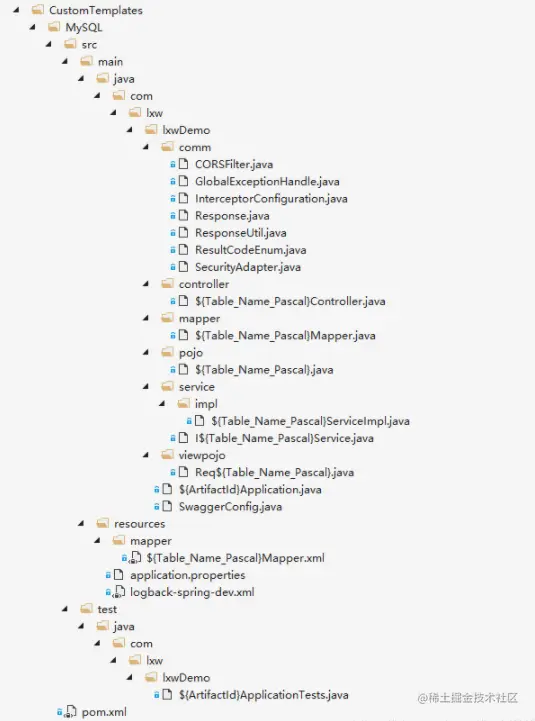Click the MySQL folder icon
This screenshot has width=535, height=721.
coord(54,27)
